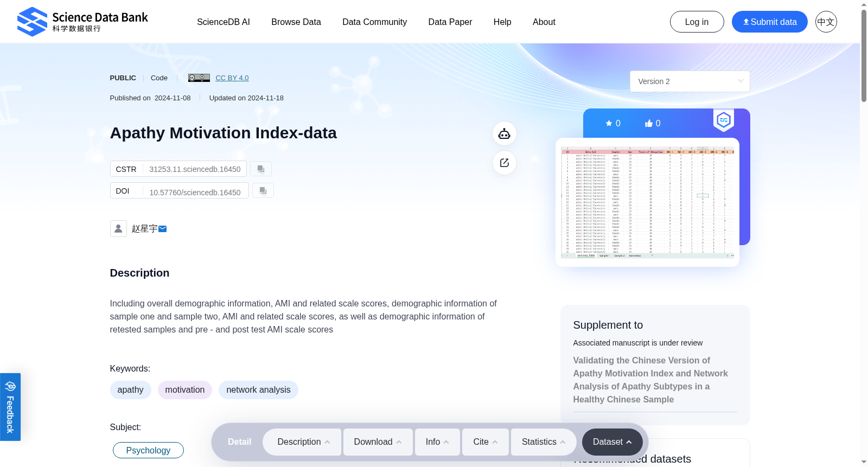Expand the Description section button

302,442
